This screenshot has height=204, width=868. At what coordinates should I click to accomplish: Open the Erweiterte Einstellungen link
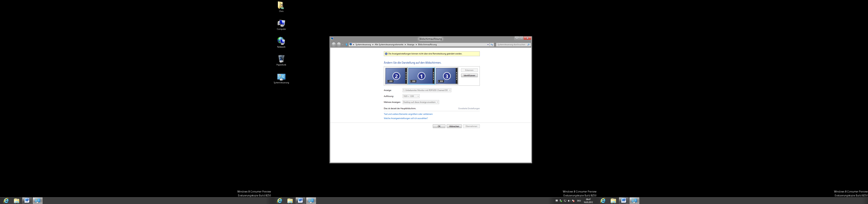tap(469, 108)
